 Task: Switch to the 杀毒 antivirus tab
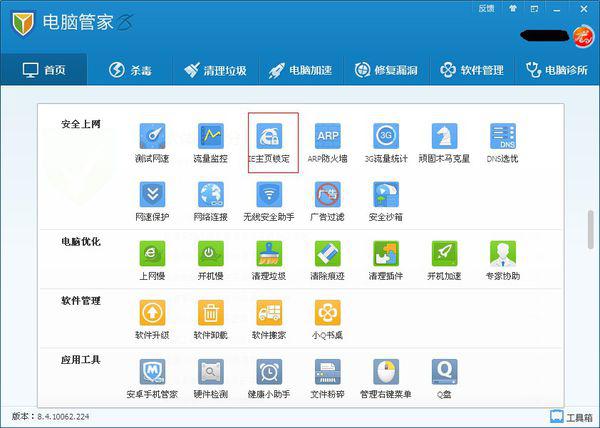130,70
